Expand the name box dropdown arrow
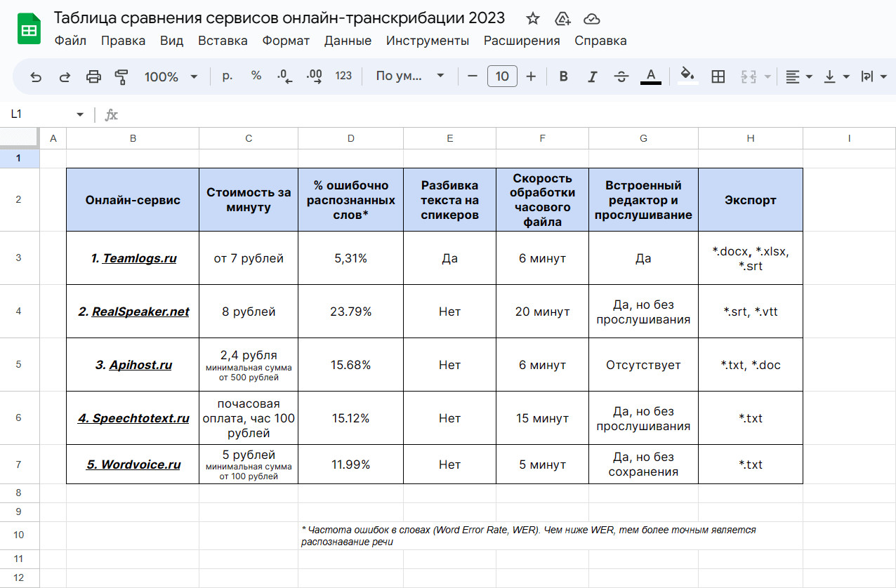The width and height of the screenshot is (896, 588). tap(80, 114)
